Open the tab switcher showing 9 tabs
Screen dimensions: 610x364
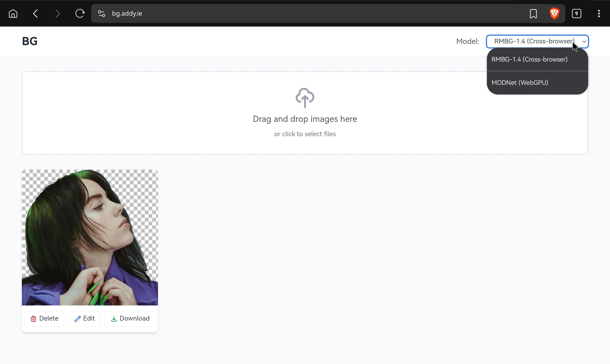(576, 13)
